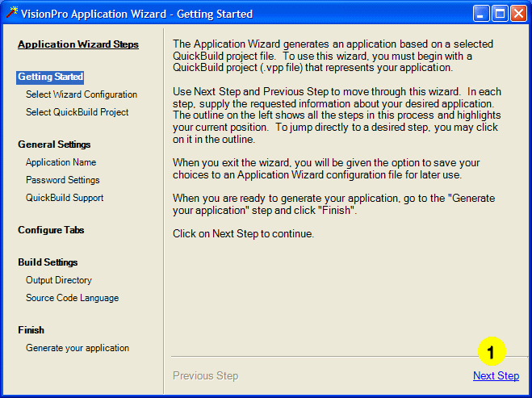Go to Next Step link
The image size is (532, 398).
[x=496, y=375]
